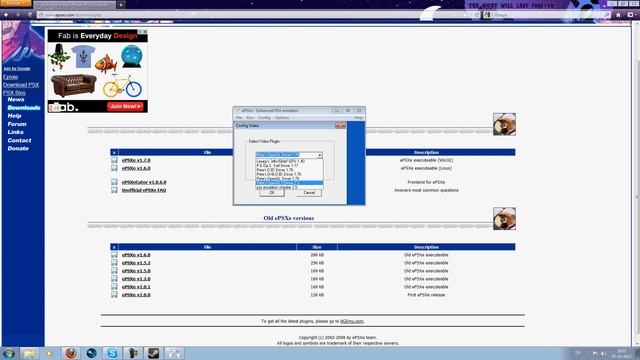
Task: Select psx emulation cheater 2.5 option
Action: pyautogui.click(x=289, y=187)
